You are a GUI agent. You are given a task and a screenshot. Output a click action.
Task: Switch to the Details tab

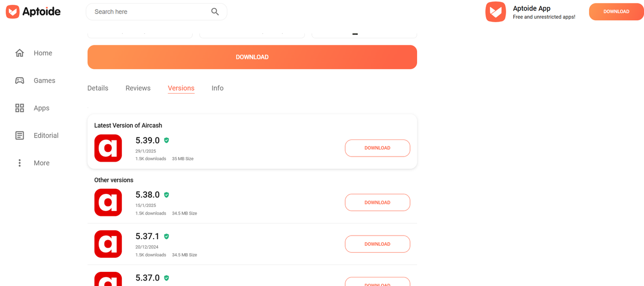tap(98, 88)
